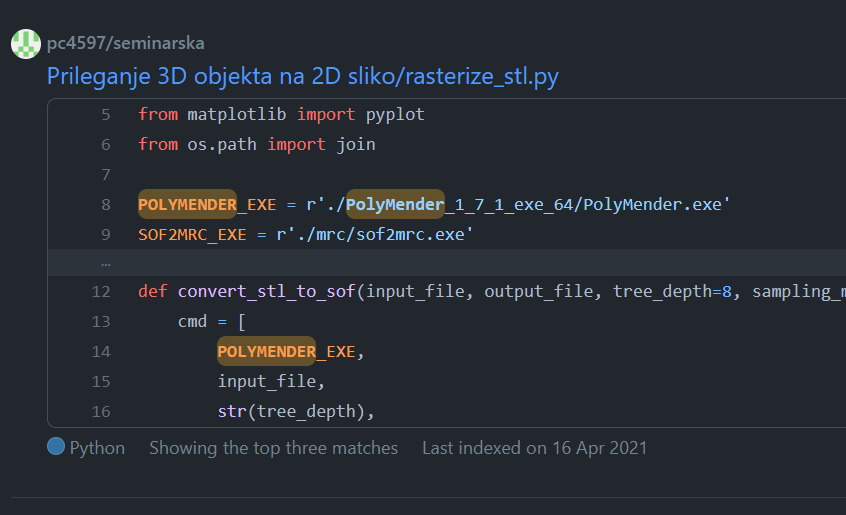Click the SOF2MRC_EXE variable name
The image size is (846, 515).
click(x=192, y=235)
